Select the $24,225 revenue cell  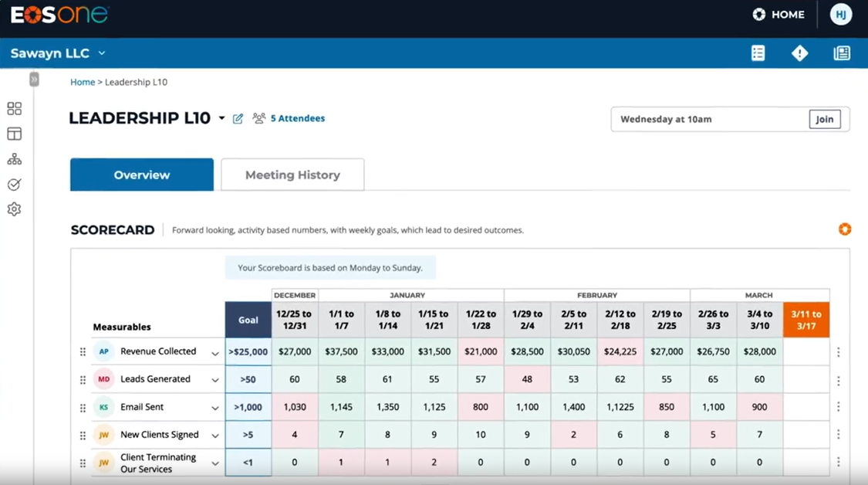pyautogui.click(x=620, y=351)
